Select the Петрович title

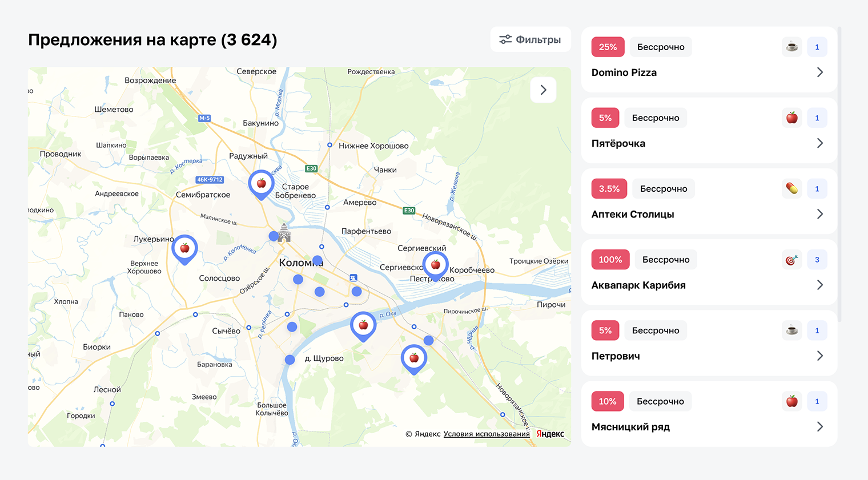616,356
